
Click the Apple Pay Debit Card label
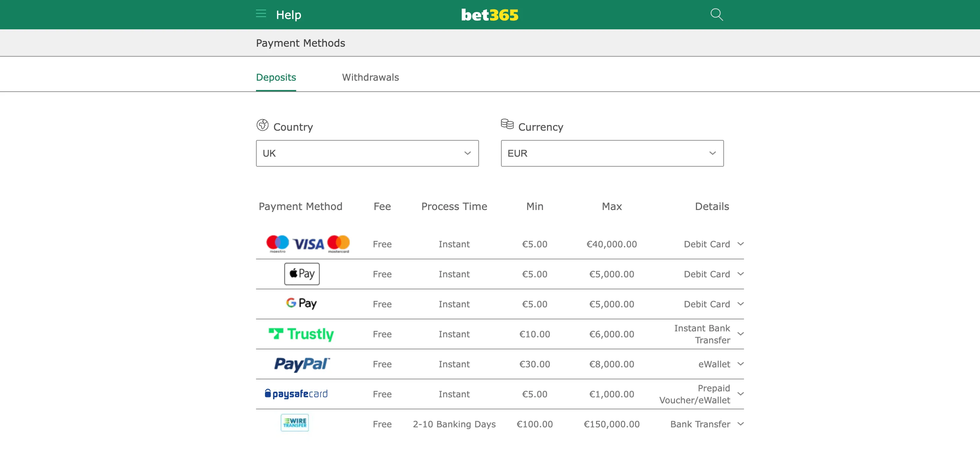click(x=707, y=274)
